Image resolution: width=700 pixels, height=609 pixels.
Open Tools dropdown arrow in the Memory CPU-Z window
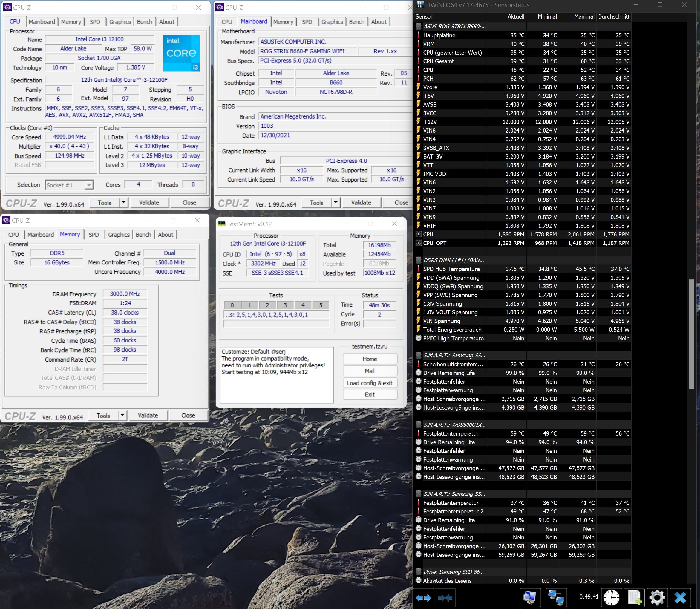[x=122, y=415]
